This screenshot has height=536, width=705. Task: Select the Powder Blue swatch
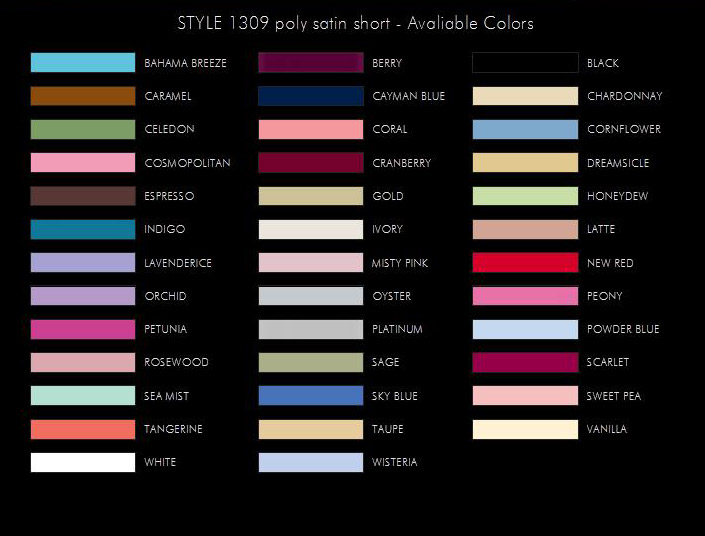(x=525, y=329)
